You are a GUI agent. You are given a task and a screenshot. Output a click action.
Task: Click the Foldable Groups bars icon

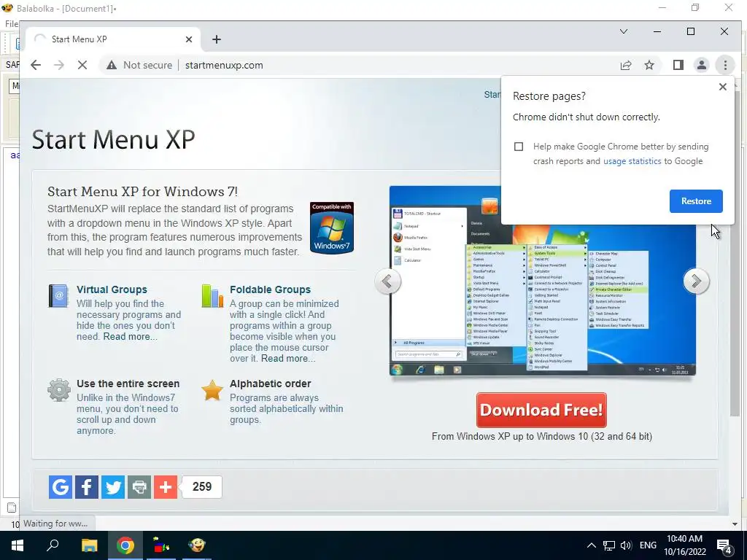click(x=212, y=296)
